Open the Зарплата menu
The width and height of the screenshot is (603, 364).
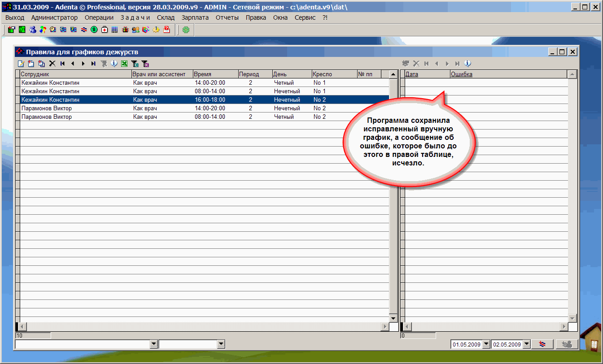195,17
